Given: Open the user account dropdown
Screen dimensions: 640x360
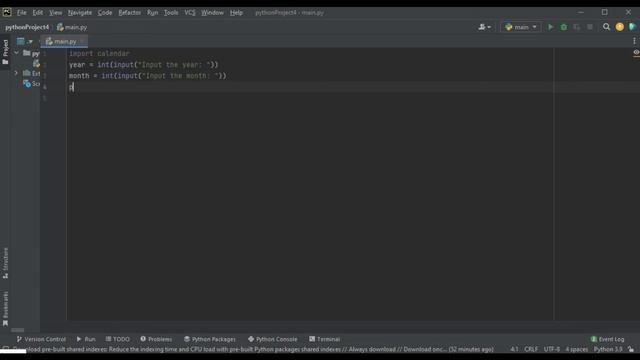Looking at the screenshot, I should (484, 27).
